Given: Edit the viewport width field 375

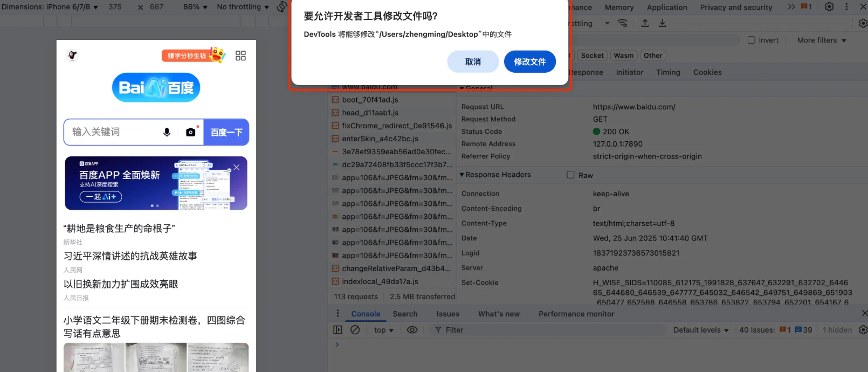Looking at the screenshot, I should click(115, 7).
